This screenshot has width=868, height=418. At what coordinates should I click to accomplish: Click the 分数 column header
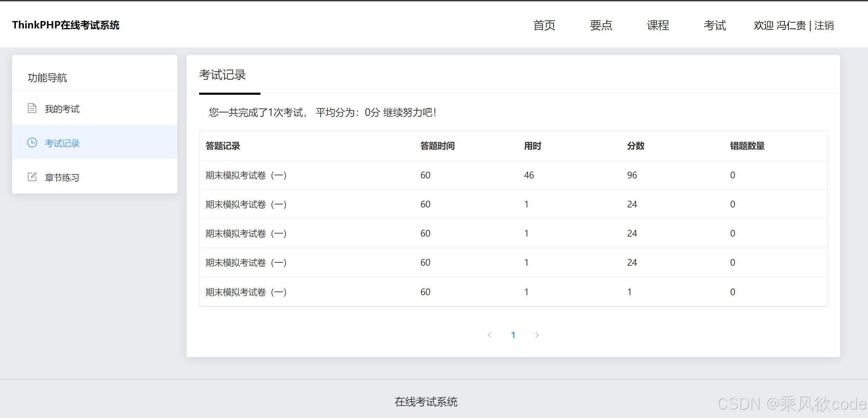tap(635, 146)
